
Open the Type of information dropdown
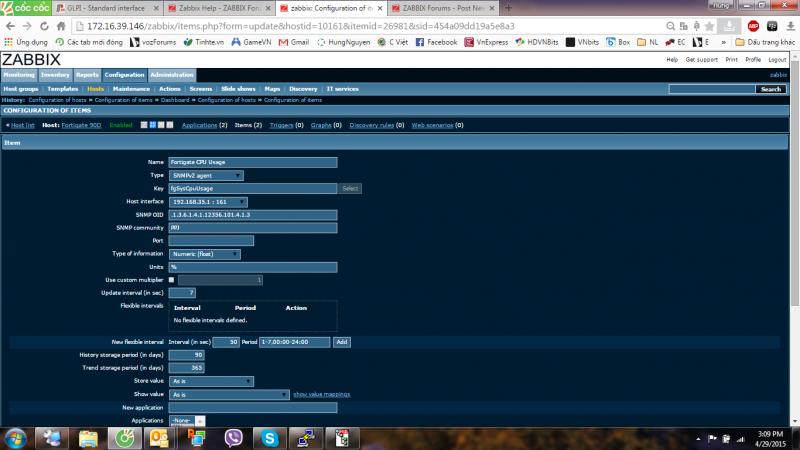point(205,254)
